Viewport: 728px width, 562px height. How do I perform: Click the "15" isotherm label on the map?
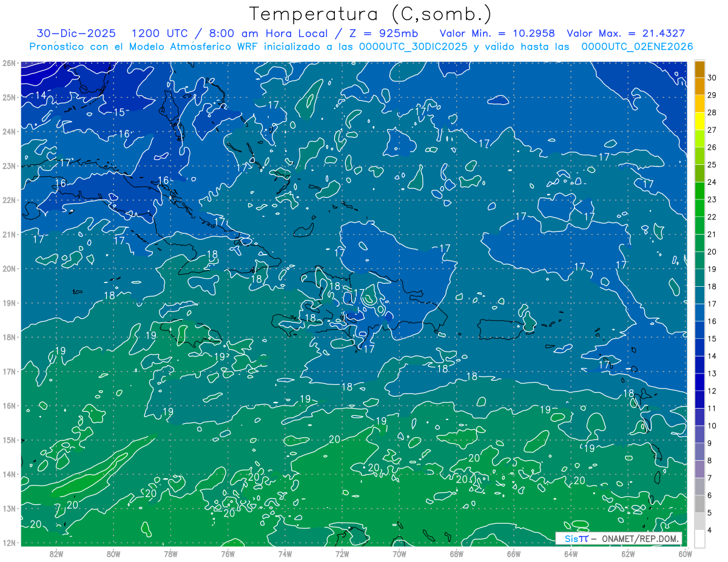[x=120, y=112]
